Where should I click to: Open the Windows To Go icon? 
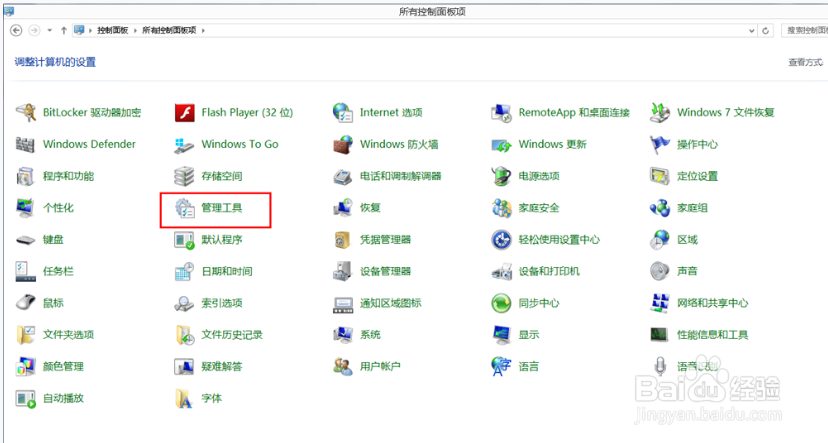(x=184, y=144)
